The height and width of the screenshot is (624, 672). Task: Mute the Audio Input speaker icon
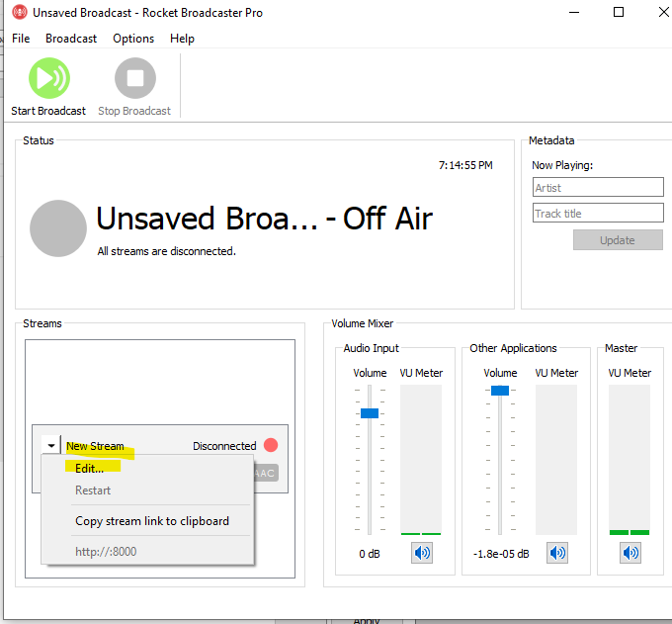pos(422,553)
